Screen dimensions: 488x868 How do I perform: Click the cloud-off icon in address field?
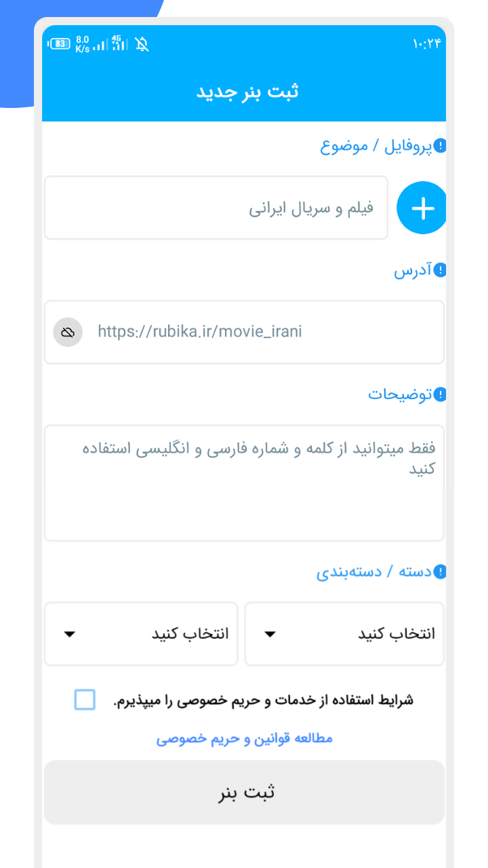coord(68,332)
